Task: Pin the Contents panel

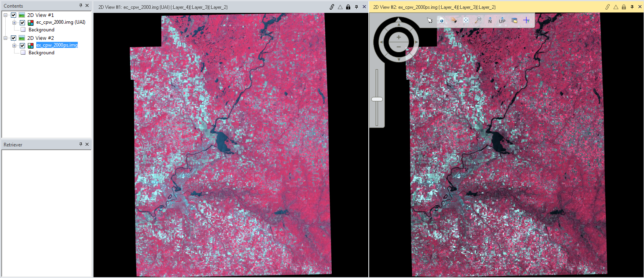Action: point(81,6)
